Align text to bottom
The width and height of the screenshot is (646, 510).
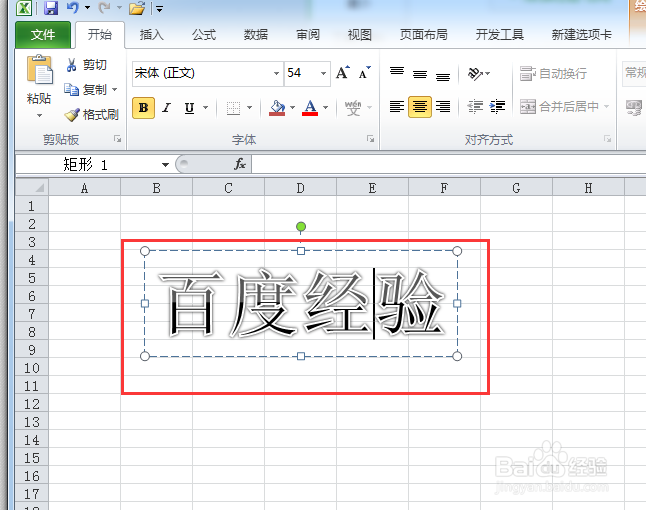coord(443,75)
